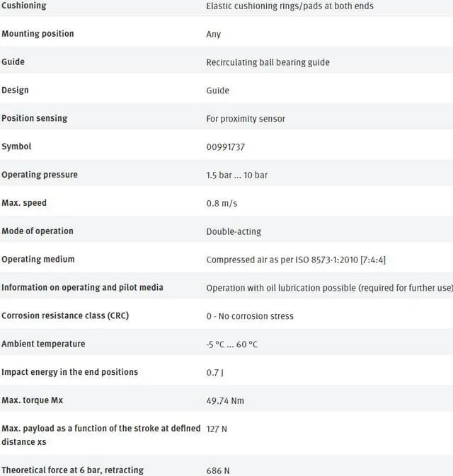Click the Design label
The image size is (453, 476).
tap(16, 91)
